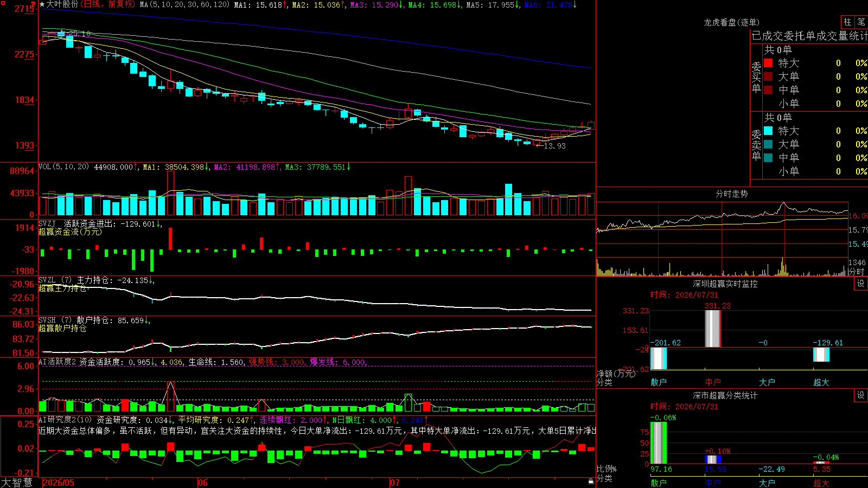Switch order view to 笔 tick mode

[861, 22]
